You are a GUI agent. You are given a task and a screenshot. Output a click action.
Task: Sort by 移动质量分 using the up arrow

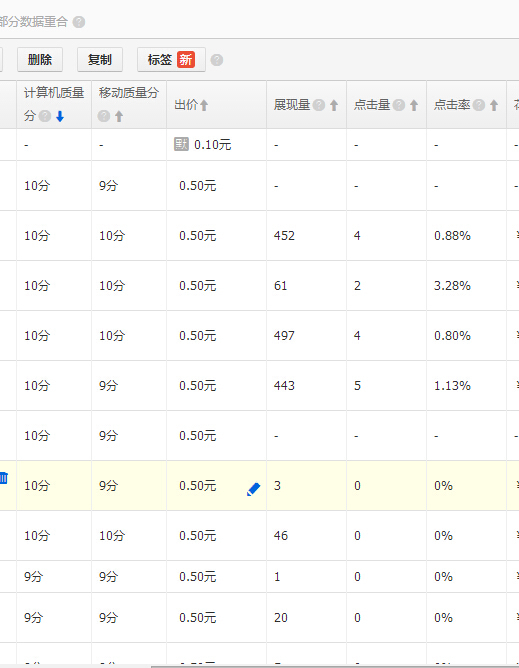119,116
